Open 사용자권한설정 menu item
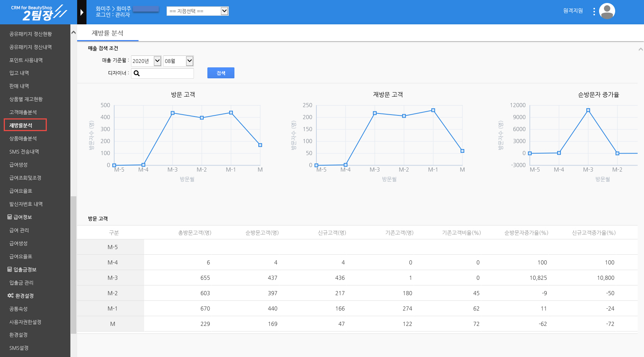Viewport: 644px width, 357px height. tap(25, 322)
